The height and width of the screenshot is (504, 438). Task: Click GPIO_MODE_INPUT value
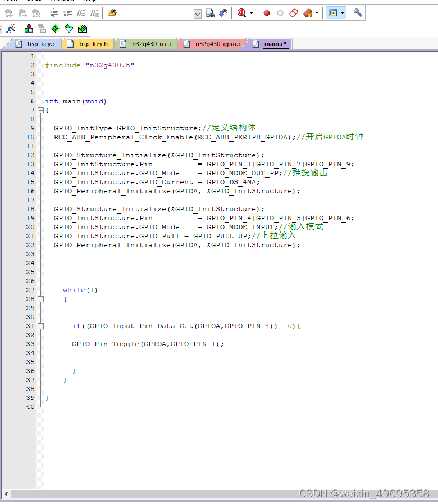pyautogui.click(x=240, y=227)
